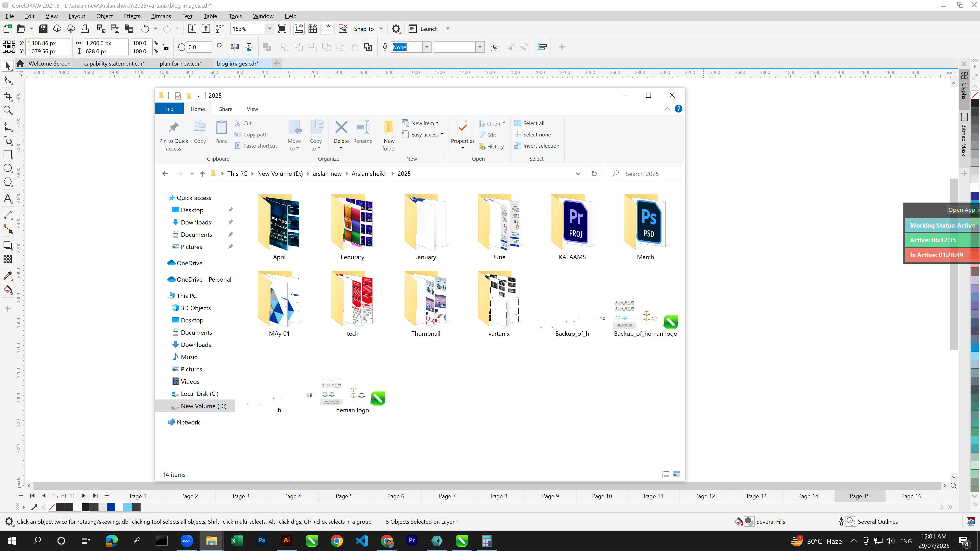Select the Interactive Fill tool
The height and width of the screenshot is (551, 980).
click(x=8, y=290)
